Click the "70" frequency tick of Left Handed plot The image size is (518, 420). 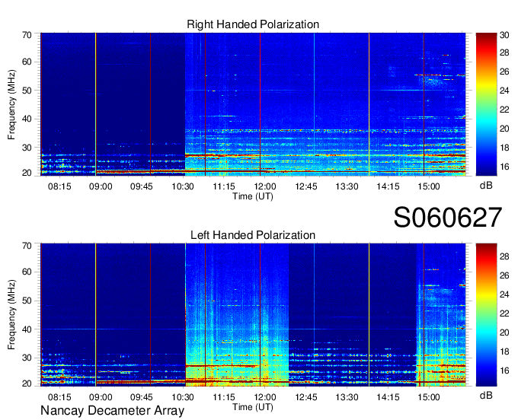[x=27, y=246]
